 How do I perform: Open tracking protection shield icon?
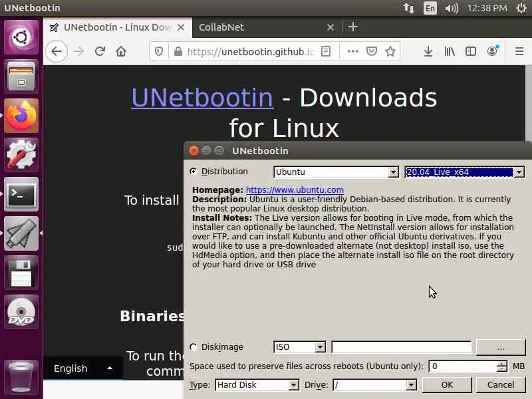click(159, 52)
